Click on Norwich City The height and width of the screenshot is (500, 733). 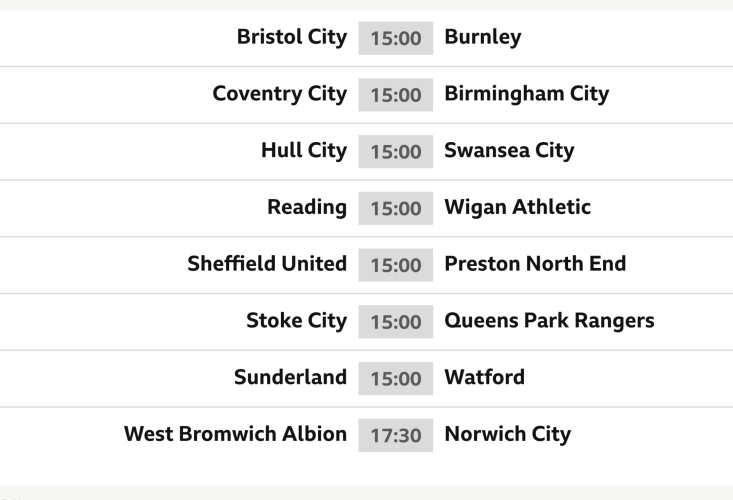[x=507, y=435]
